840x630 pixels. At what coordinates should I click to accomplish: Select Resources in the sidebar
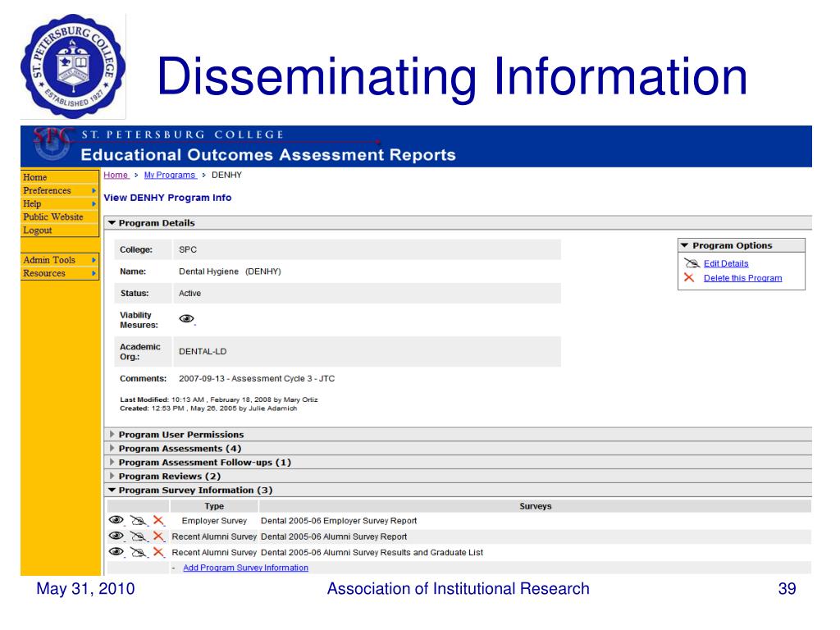59,273
